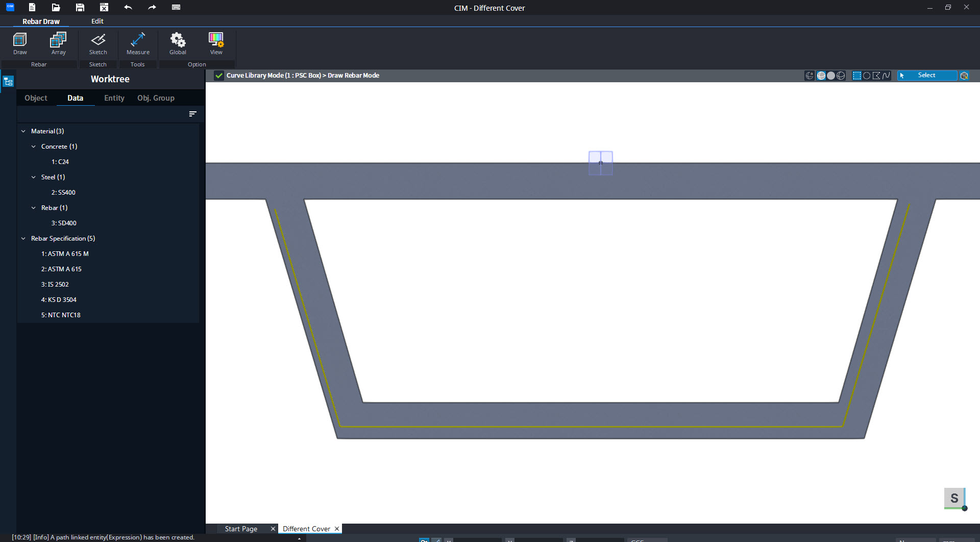The height and width of the screenshot is (542, 980).
Task: Select specification 3: IS 2502
Action: click(x=55, y=285)
